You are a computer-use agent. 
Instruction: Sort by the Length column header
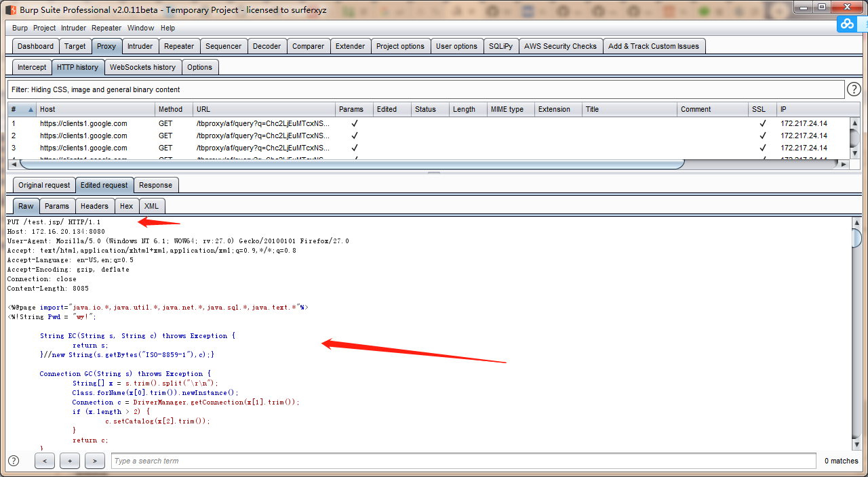pyautogui.click(x=468, y=109)
